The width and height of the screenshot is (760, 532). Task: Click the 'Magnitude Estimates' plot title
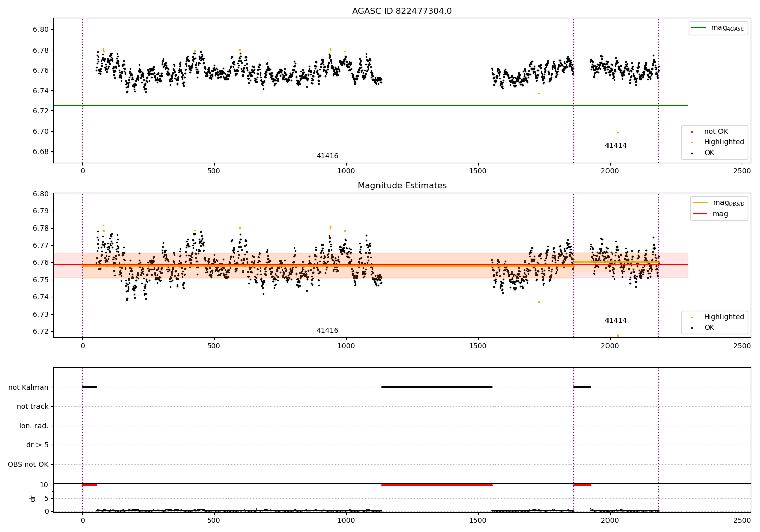click(x=402, y=186)
